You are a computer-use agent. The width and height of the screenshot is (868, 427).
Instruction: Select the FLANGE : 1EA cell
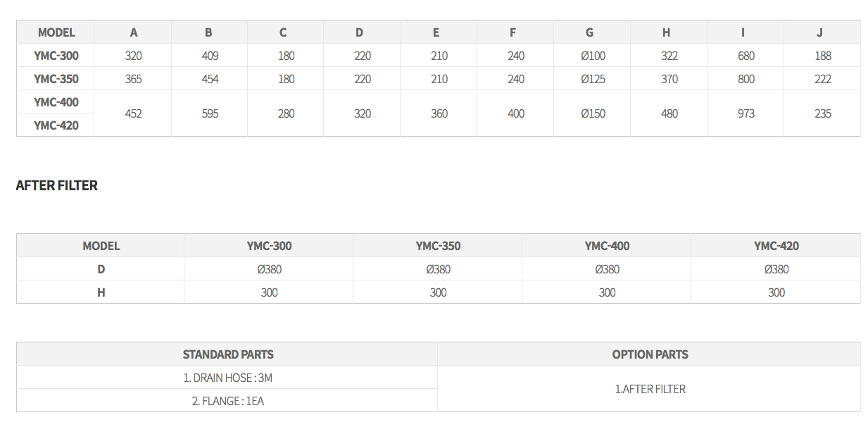[227, 401]
